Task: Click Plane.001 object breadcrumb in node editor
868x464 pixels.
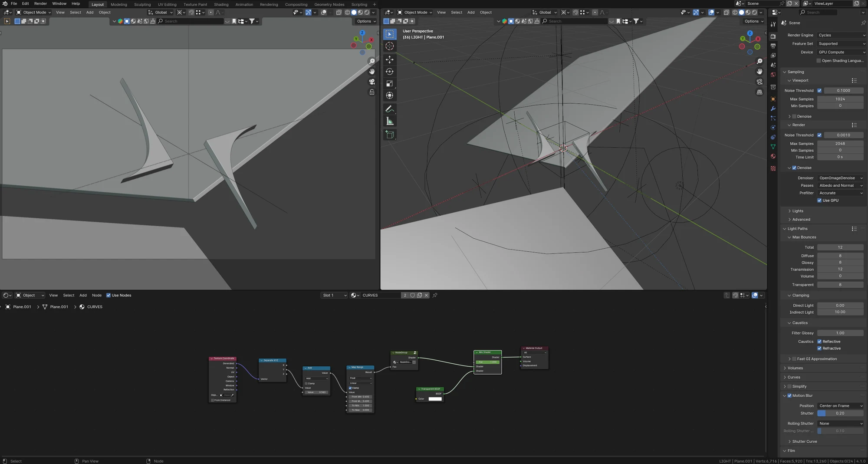Action: pos(18,307)
